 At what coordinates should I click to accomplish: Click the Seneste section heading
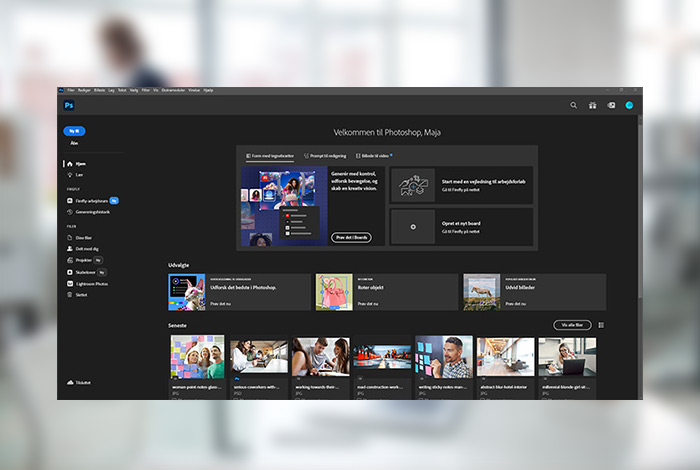click(x=177, y=325)
